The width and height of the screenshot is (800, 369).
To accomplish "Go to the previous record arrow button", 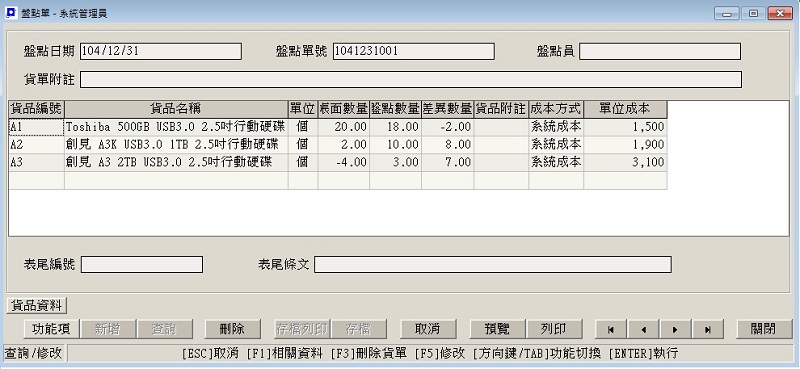I will tap(643, 329).
